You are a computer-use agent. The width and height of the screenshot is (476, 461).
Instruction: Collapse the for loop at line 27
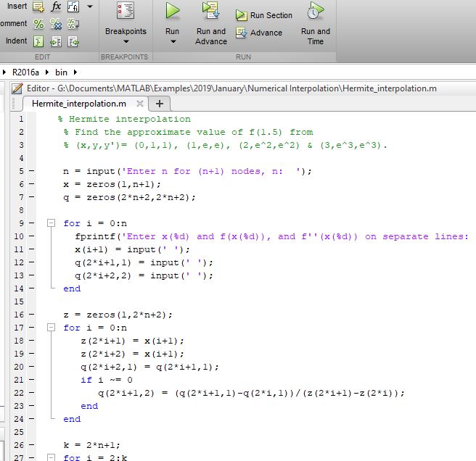click(51, 457)
